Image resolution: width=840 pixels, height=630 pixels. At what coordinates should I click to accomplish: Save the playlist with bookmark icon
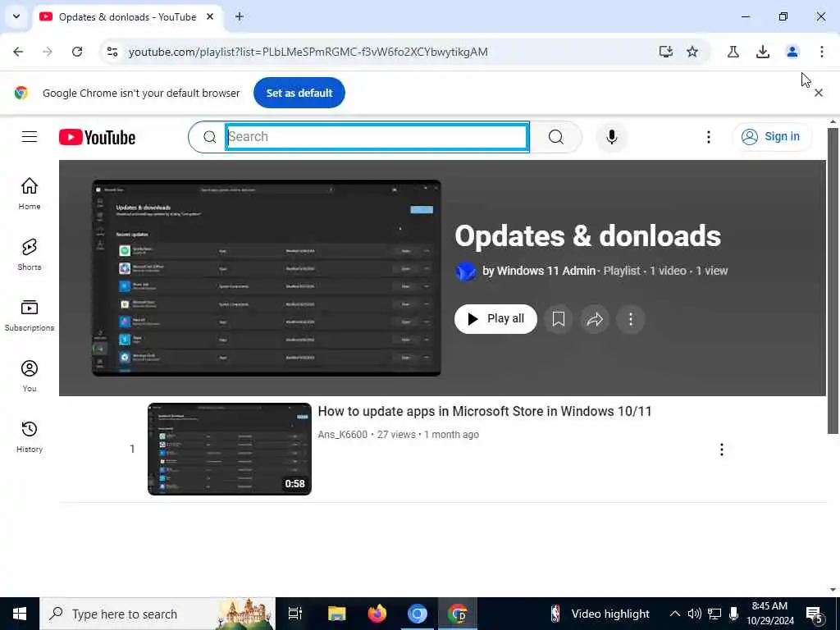coord(558,319)
